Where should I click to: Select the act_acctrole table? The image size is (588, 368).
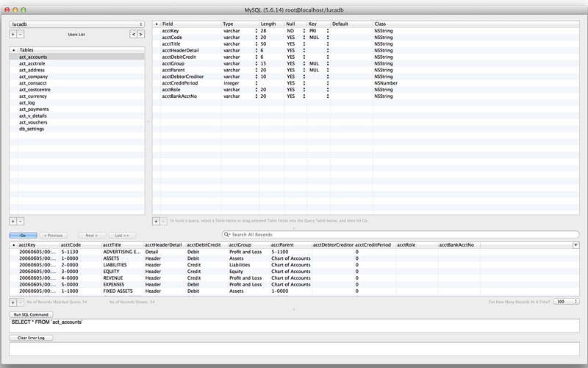[x=77, y=63]
